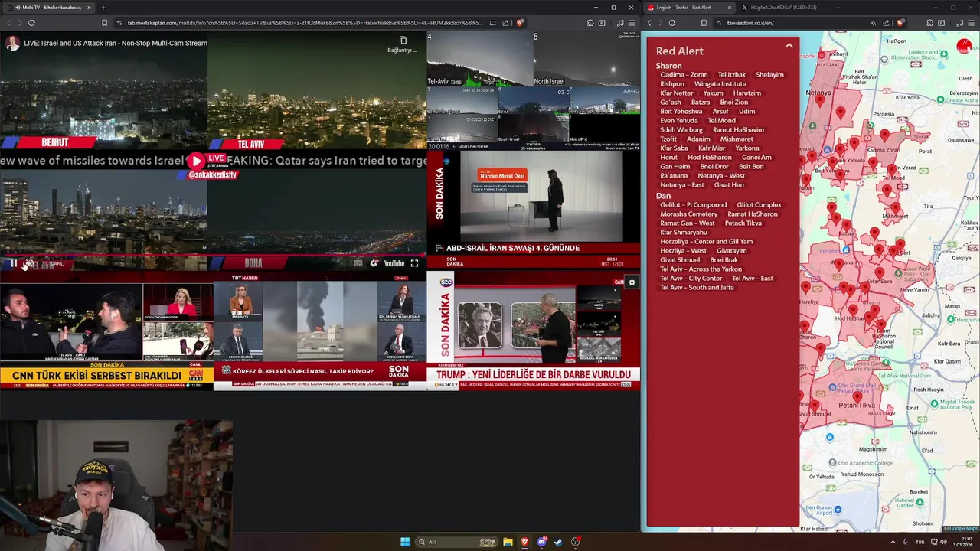Bookmark the tzevaadom page
The width and height of the screenshot is (980, 551).
point(704,23)
